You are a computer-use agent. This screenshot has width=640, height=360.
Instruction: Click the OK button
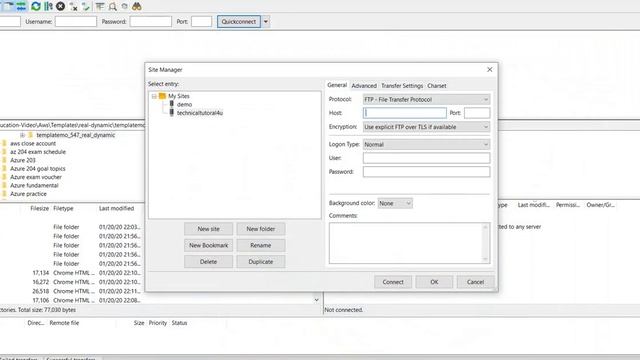pos(434,282)
